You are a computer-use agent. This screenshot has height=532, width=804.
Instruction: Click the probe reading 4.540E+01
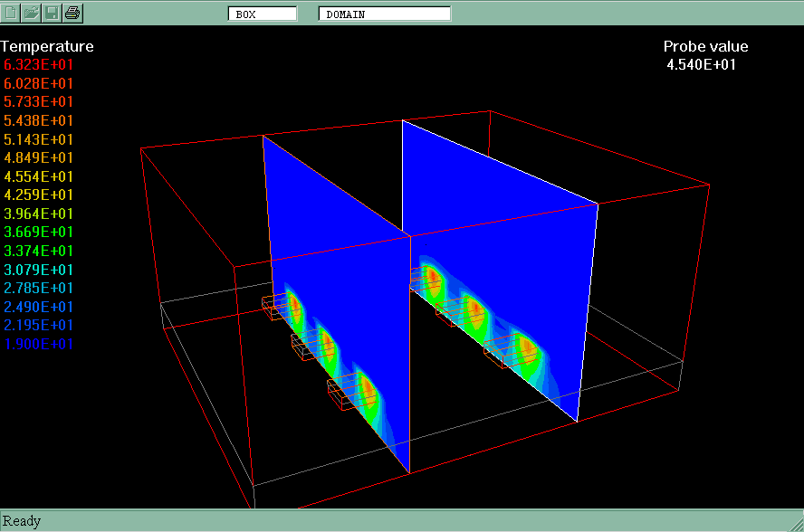coord(701,65)
